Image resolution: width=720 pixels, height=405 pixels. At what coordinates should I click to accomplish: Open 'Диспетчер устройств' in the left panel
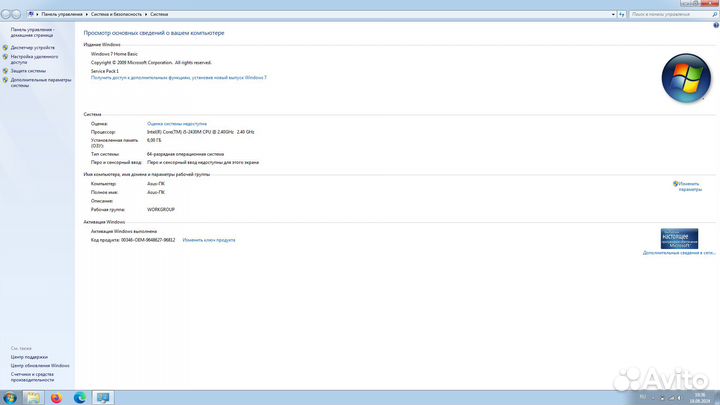click(x=33, y=47)
